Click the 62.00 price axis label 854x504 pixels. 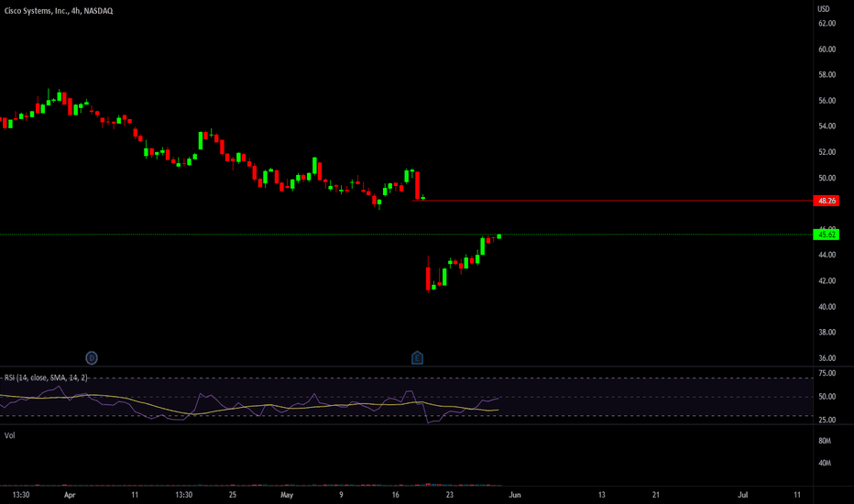(827, 24)
